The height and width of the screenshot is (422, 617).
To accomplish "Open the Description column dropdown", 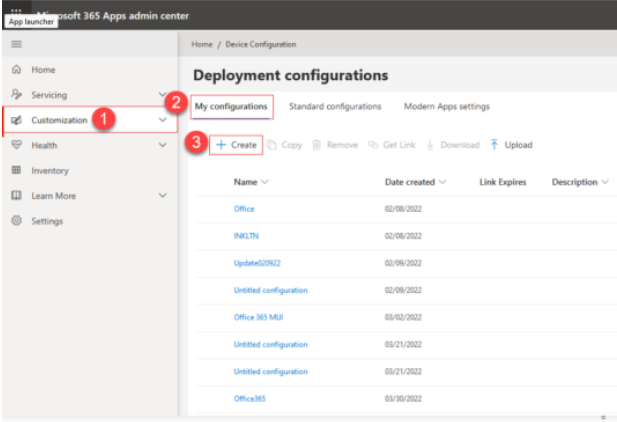I will [605, 182].
